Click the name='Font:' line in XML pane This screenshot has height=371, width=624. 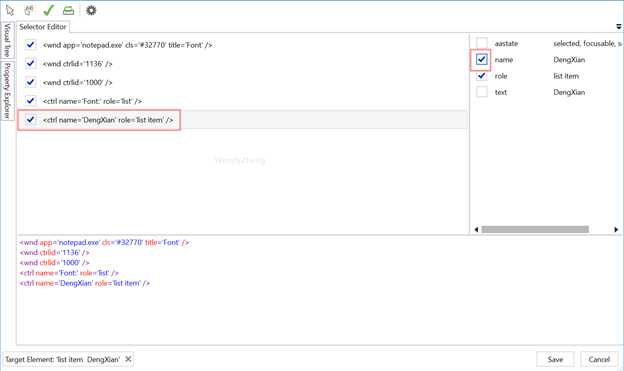point(69,273)
